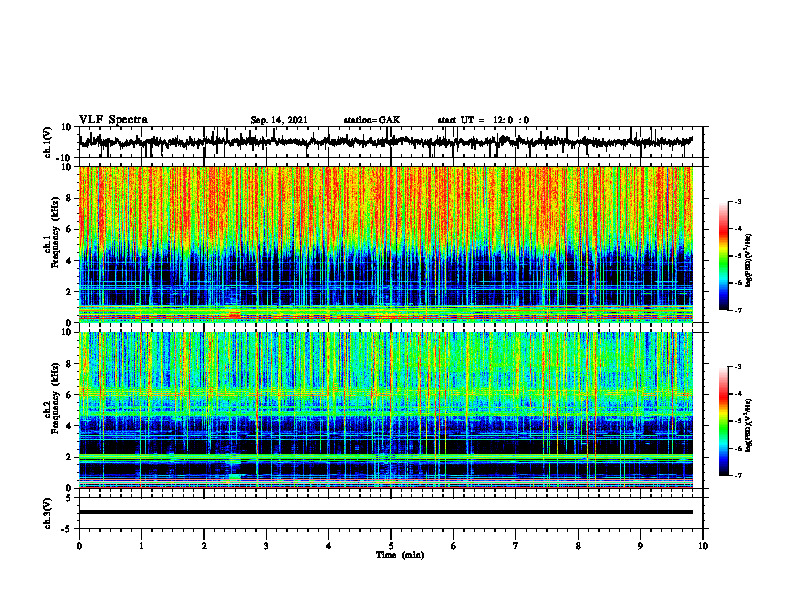
Task: Click the "2" kHz tick of ch.1 spectrogram
Action: pyautogui.click(x=70, y=292)
